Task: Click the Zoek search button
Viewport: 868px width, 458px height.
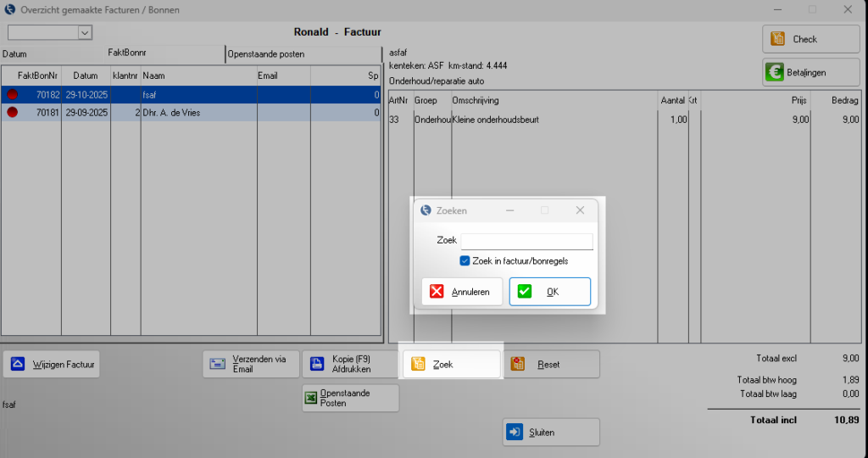Action: (451, 364)
